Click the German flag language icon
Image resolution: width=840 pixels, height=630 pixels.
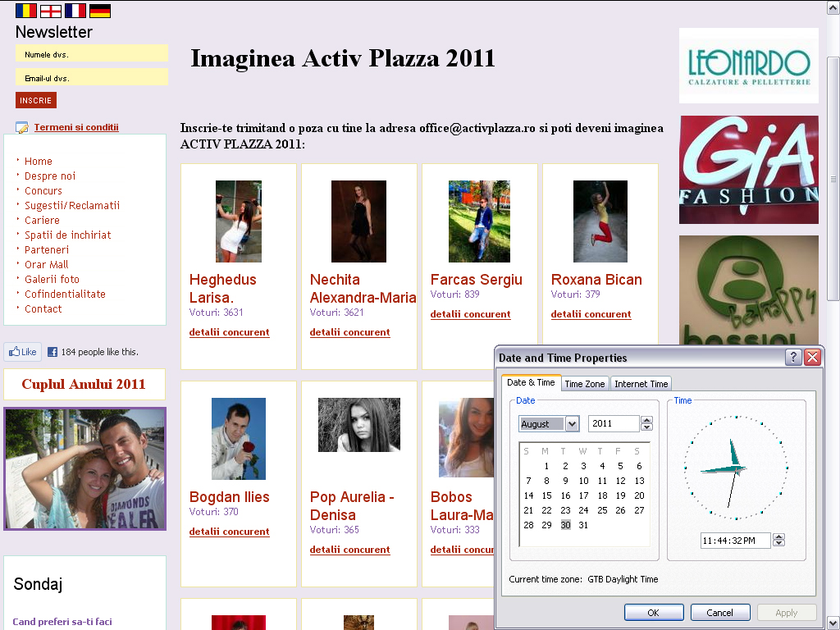tap(99, 11)
